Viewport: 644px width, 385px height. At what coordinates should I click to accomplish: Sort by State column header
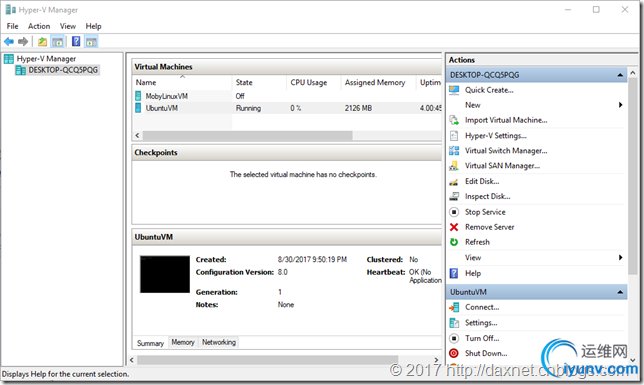(x=259, y=83)
